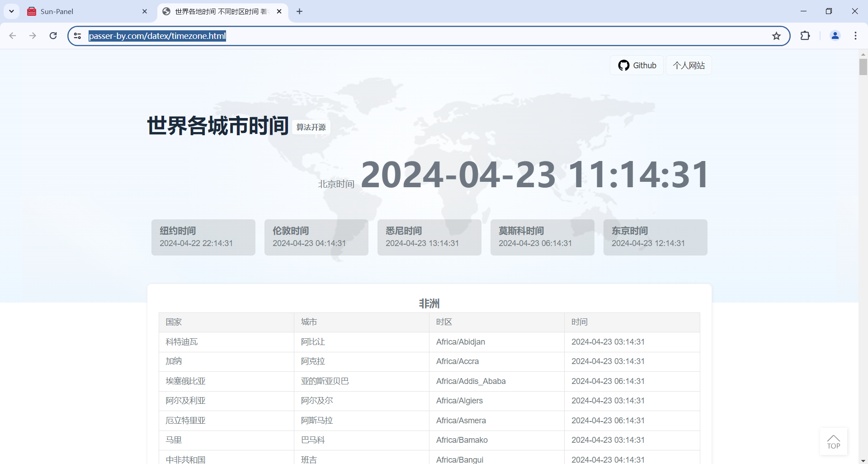The width and height of the screenshot is (868, 464).
Task: Open the Github link button
Action: (637, 65)
